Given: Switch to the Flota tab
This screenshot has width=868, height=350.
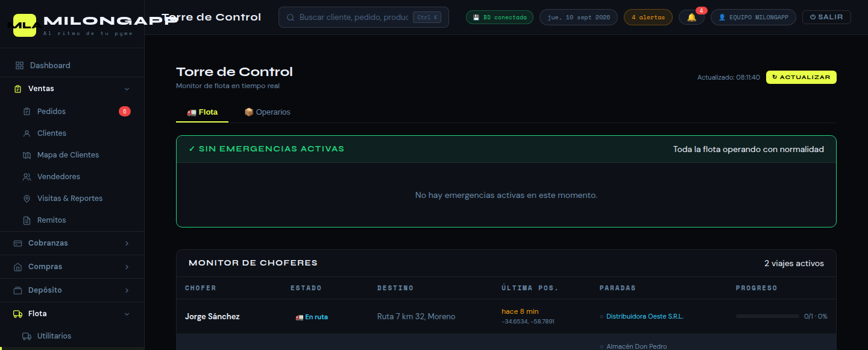Looking at the screenshot, I should click(202, 112).
